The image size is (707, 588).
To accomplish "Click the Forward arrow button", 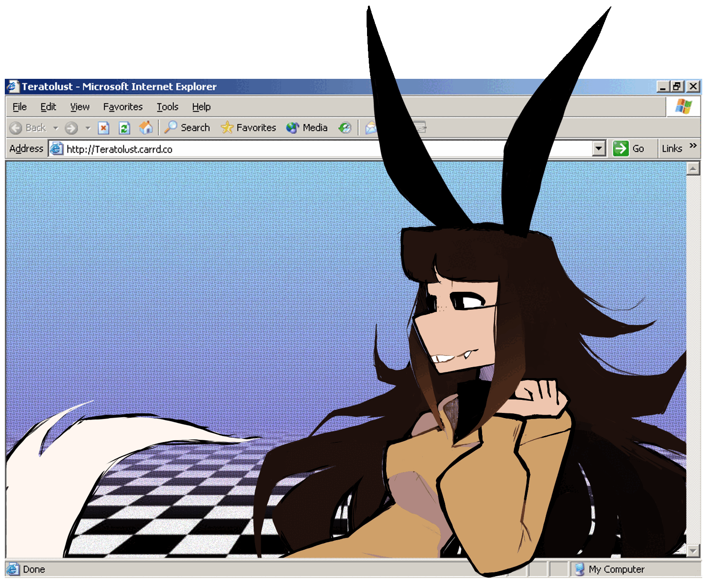I will coord(71,128).
